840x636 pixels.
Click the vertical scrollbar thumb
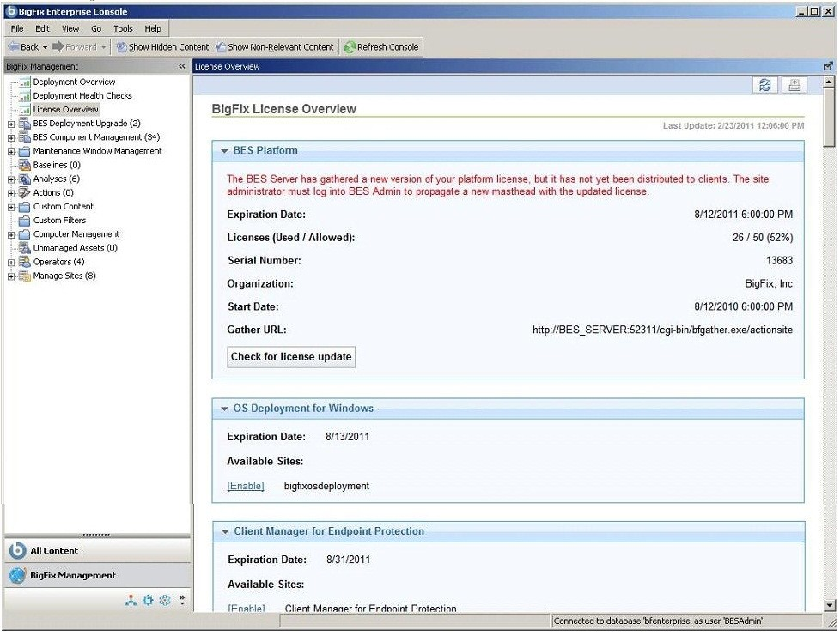(830, 118)
